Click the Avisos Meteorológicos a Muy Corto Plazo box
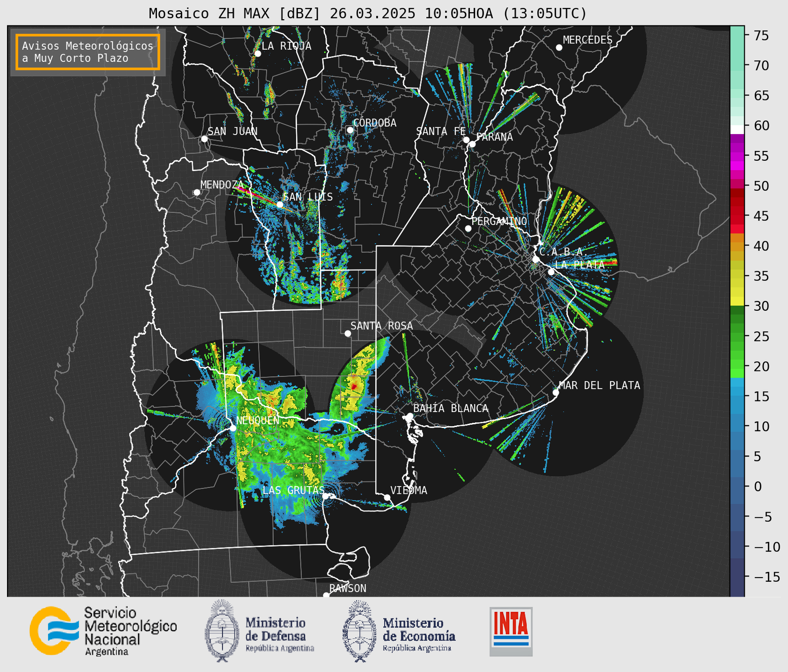Screen dimensions: 788x672 pos(88,52)
